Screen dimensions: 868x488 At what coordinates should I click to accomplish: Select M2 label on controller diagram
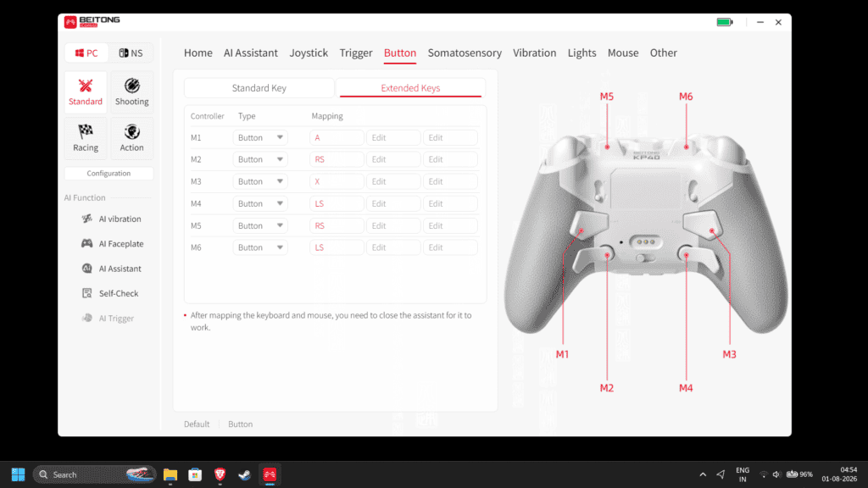tap(607, 388)
